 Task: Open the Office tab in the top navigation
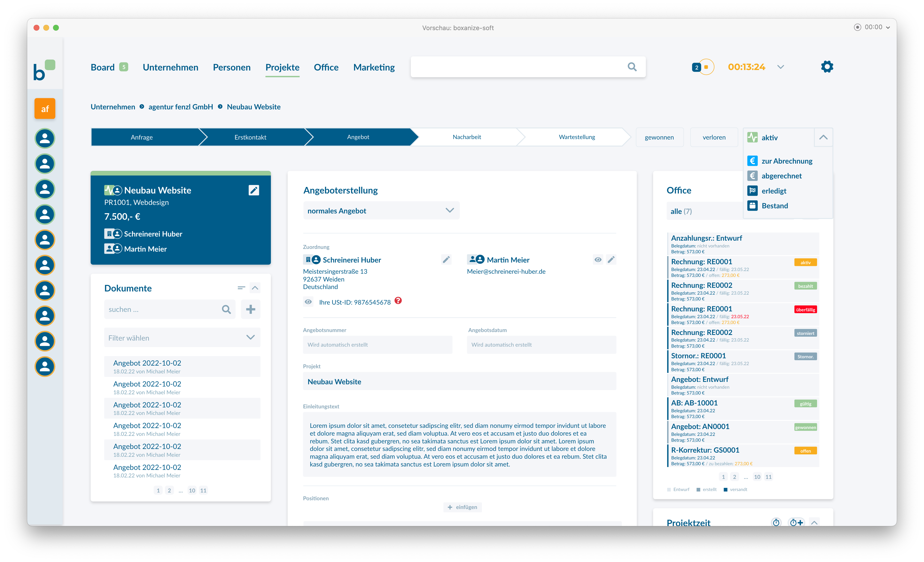[326, 67]
